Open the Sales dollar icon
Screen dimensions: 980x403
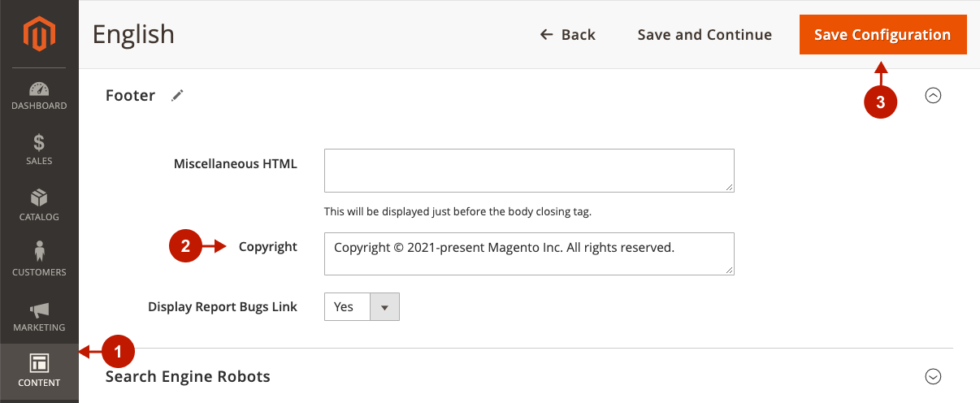[x=39, y=143]
